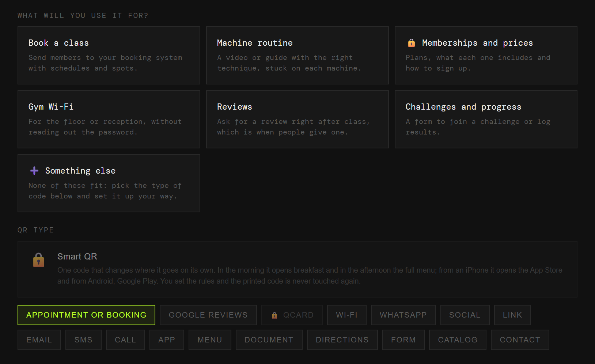
Task: Select the Reviews use case card
Action: pos(297,119)
